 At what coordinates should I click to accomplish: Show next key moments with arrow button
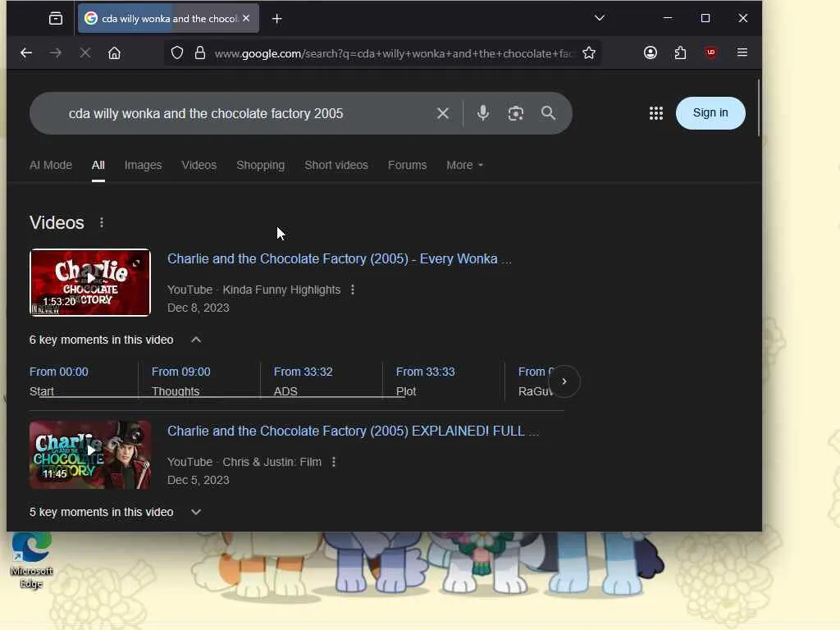coord(564,381)
